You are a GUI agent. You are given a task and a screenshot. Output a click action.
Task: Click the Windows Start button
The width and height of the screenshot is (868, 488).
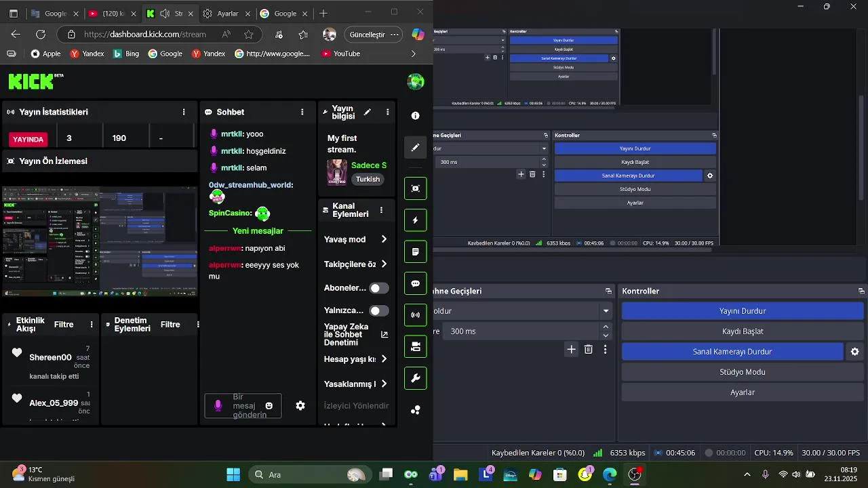click(x=233, y=474)
